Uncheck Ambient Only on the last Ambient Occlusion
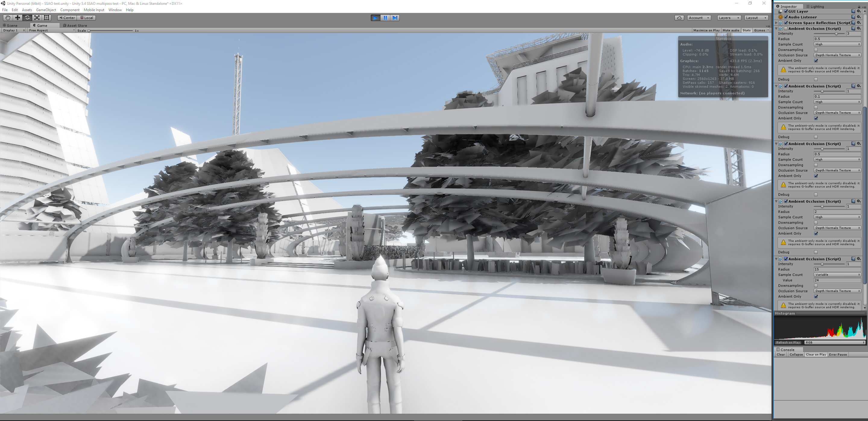 tap(816, 296)
